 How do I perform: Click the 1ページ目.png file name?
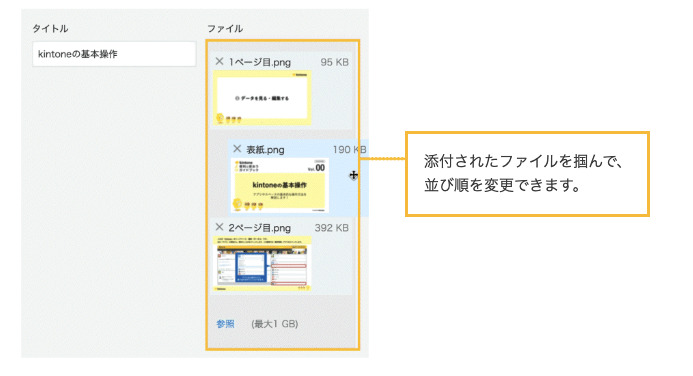click(x=259, y=62)
